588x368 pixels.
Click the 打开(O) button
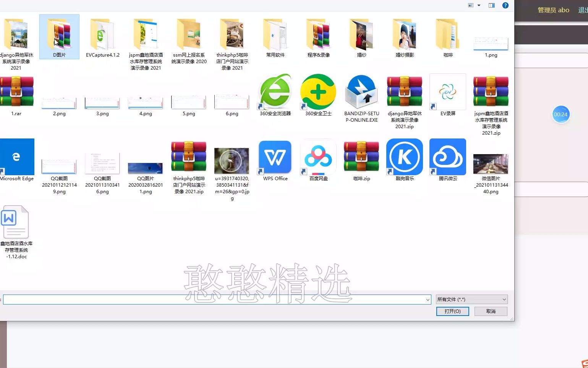tap(452, 311)
